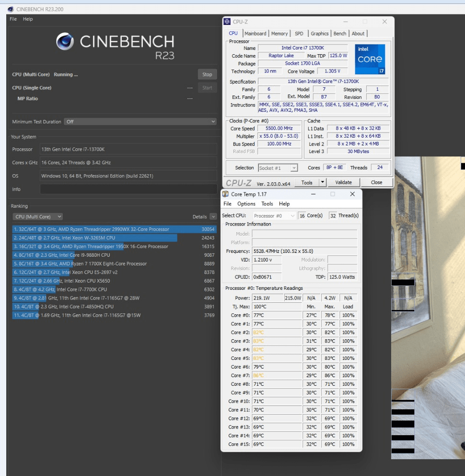Select the Core i9-9880H ranking entry
Image resolution: width=465 pixels, height=476 pixels.
(115, 255)
